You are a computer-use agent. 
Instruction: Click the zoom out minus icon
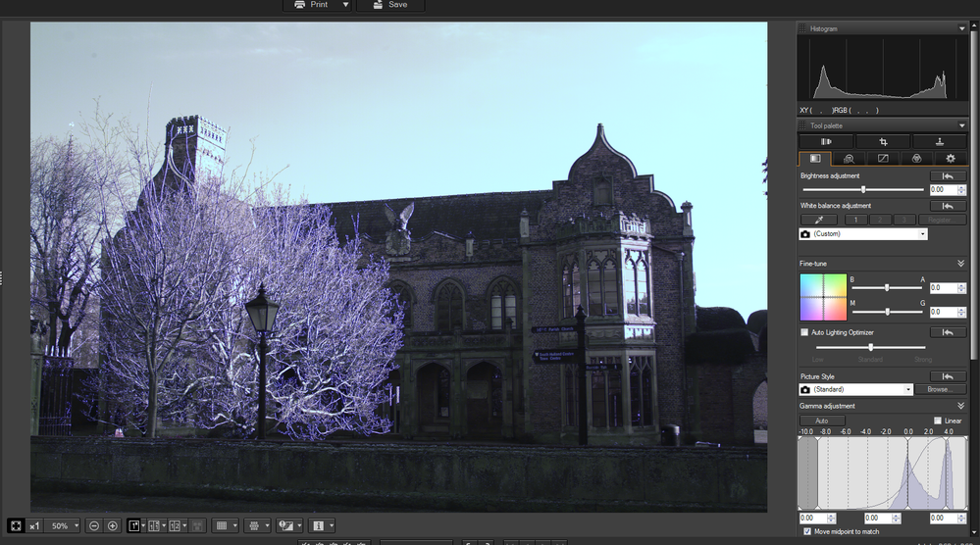[x=94, y=525]
